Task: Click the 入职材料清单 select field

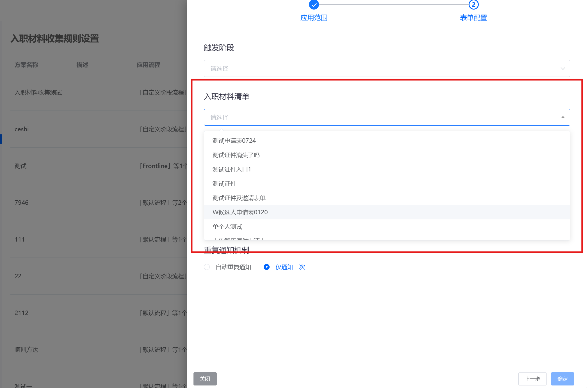Action: point(387,117)
